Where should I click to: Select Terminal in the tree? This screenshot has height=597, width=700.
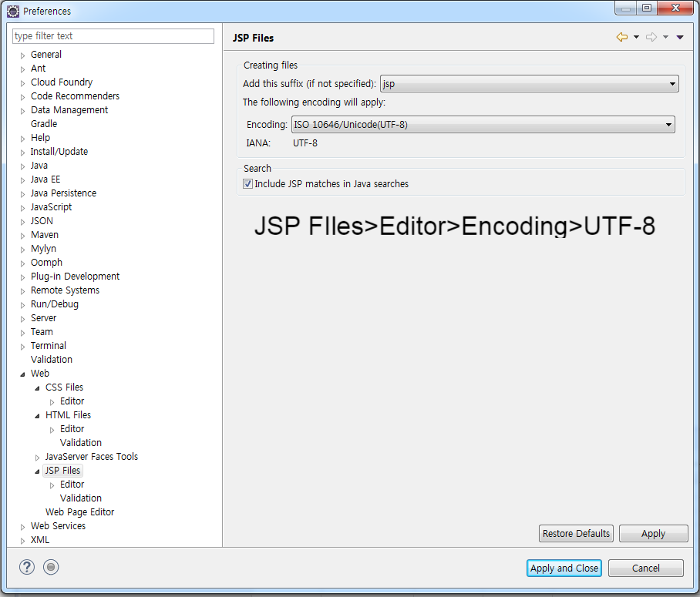pyautogui.click(x=49, y=345)
